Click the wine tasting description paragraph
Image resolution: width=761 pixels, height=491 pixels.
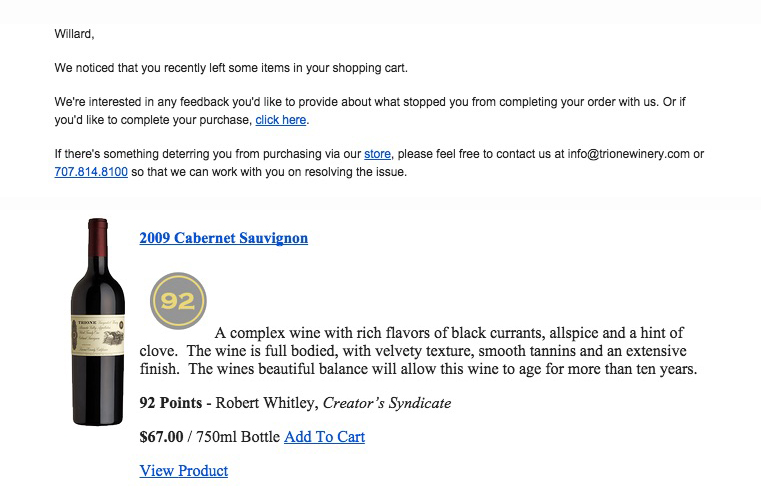(x=418, y=351)
